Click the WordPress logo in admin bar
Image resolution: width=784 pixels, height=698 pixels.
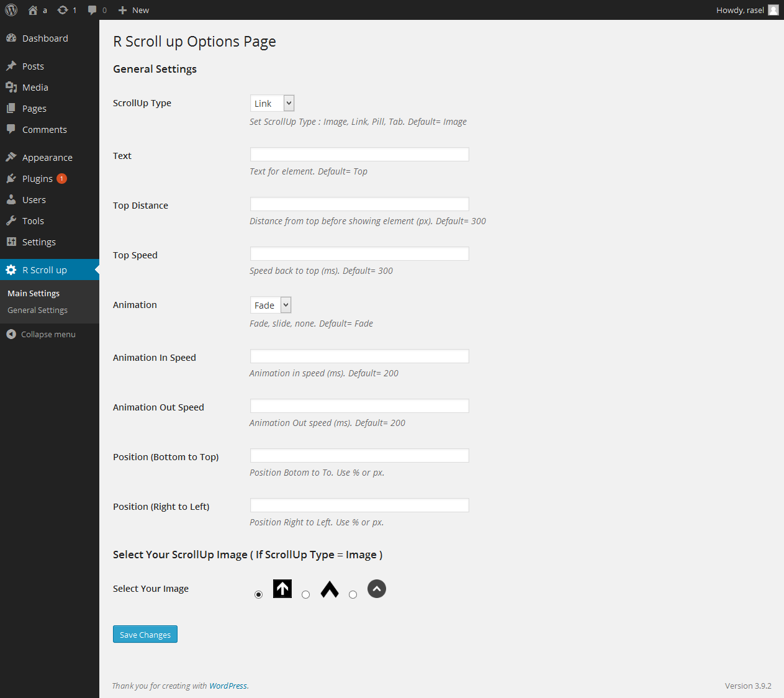[11, 10]
